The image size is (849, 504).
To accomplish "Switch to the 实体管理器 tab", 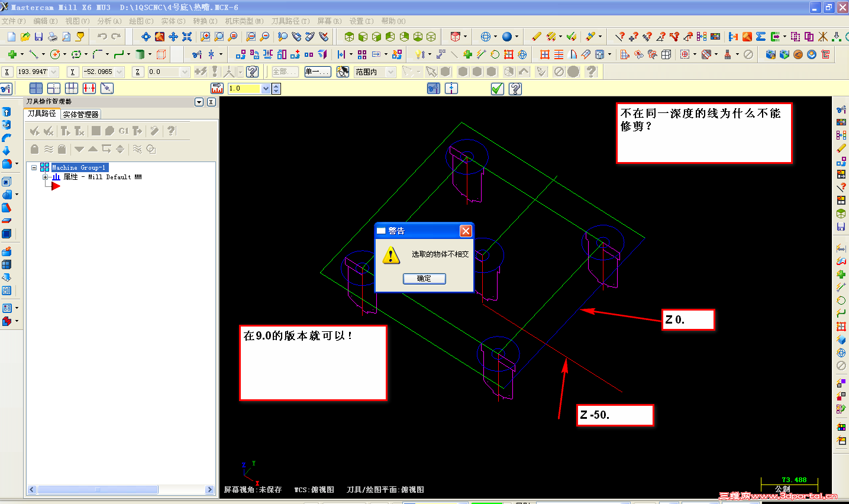I will (80, 115).
